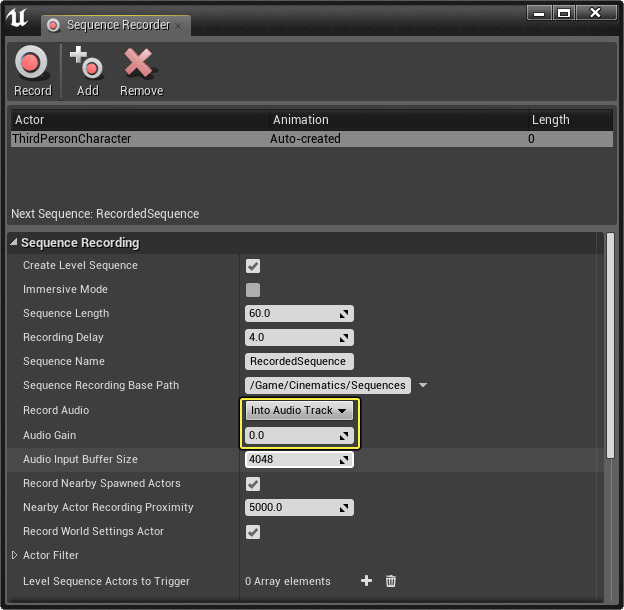Click the Record button in toolbar
The image size is (624, 610).
(x=32, y=72)
